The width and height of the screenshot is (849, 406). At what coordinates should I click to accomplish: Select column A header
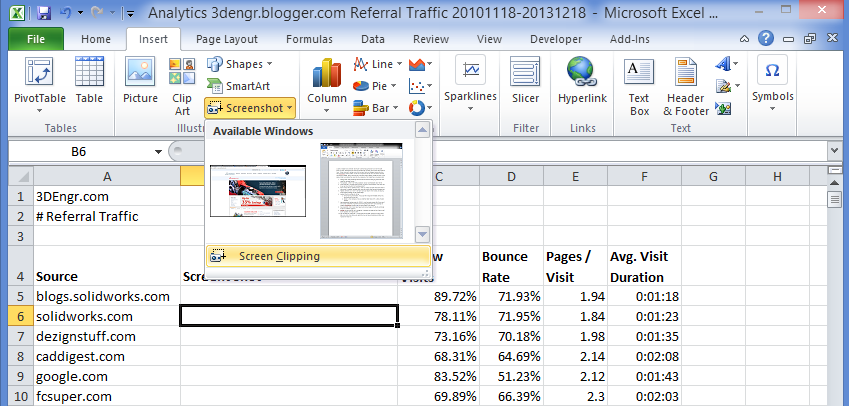pos(107,176)
